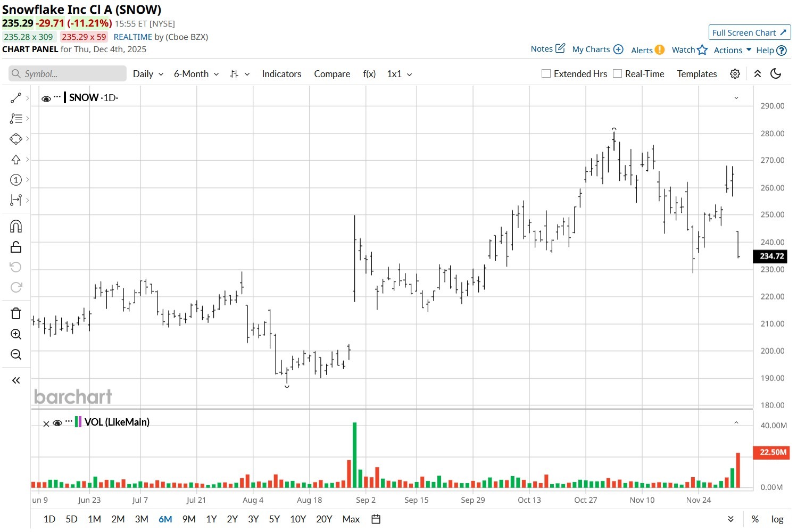
Task: Add to My Charts plus icon
Action: [x=618, y=49]
